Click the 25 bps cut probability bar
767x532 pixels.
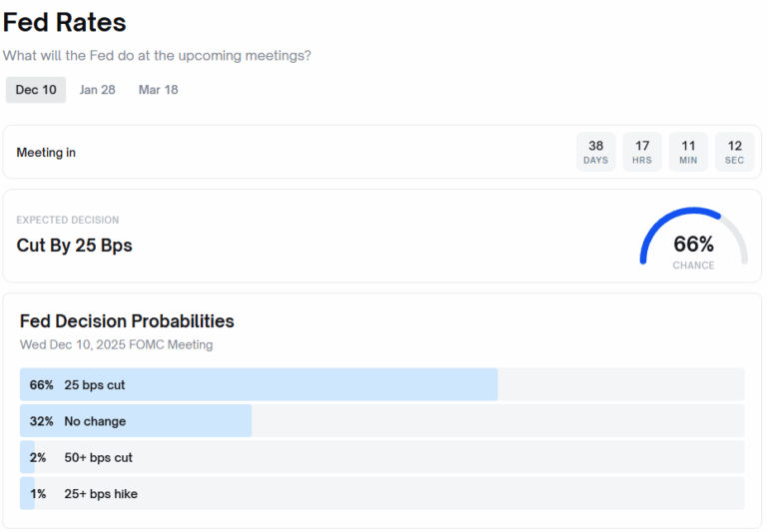point(259,384)
